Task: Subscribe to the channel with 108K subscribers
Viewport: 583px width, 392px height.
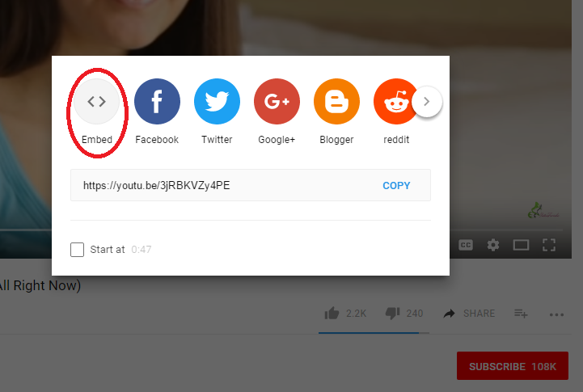Action: 513,366
